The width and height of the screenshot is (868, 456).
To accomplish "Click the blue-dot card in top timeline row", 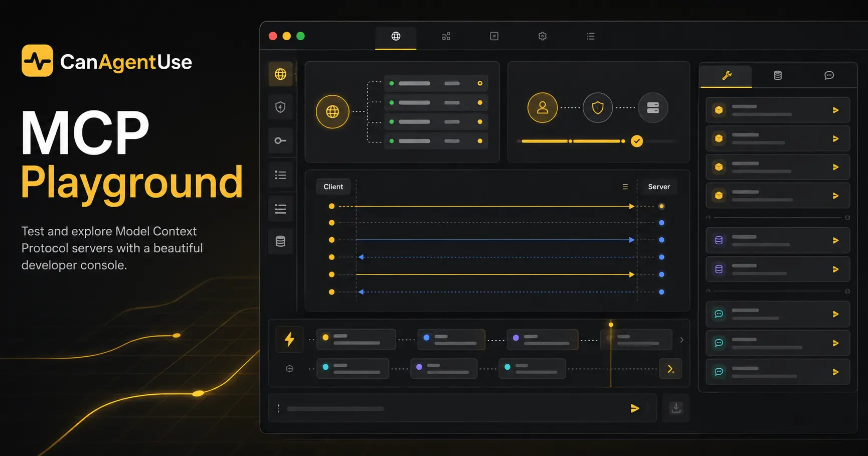I will [451, 340].
